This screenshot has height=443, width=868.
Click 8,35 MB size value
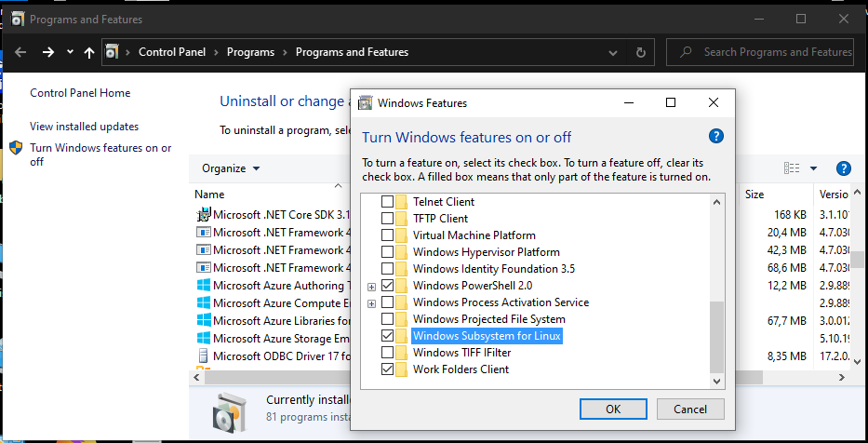(x=787, y=356)
